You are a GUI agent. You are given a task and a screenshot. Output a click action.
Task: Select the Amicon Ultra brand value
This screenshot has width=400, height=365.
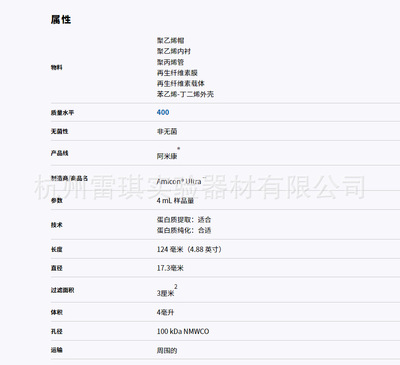180,181
